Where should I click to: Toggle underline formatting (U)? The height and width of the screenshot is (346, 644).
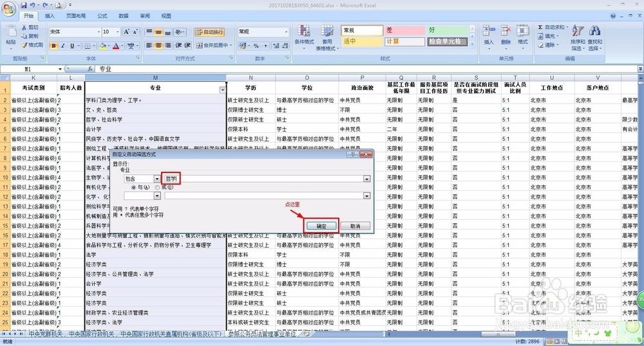coord(72,46)
